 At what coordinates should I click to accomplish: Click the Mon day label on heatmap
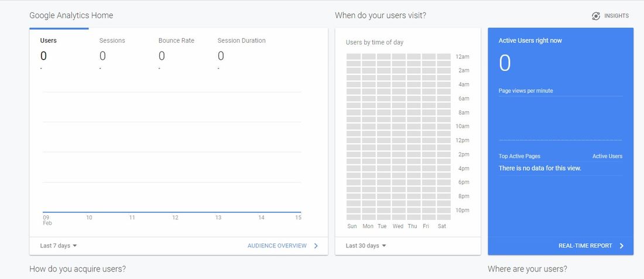(368, 226)
